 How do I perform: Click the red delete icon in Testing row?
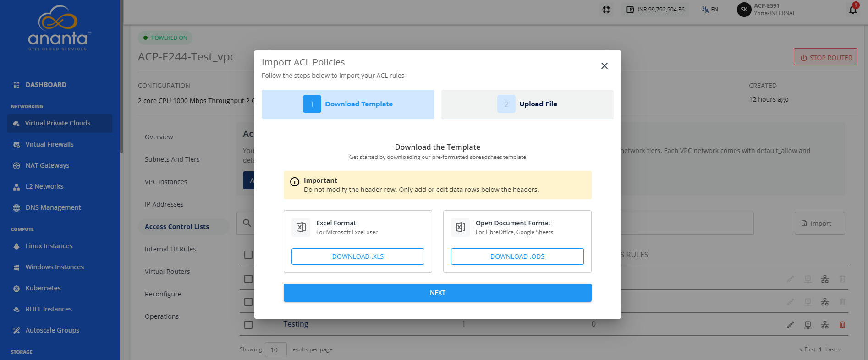pos(842,325)
